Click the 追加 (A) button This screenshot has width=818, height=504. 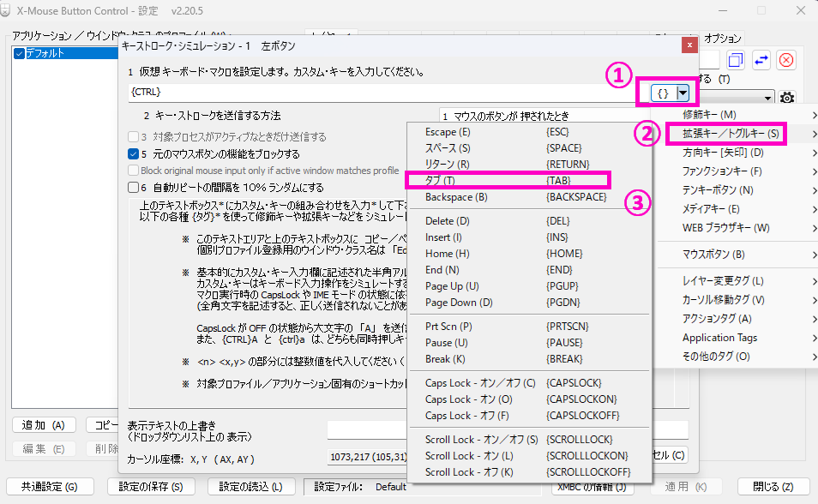click(x=44, y=425)
